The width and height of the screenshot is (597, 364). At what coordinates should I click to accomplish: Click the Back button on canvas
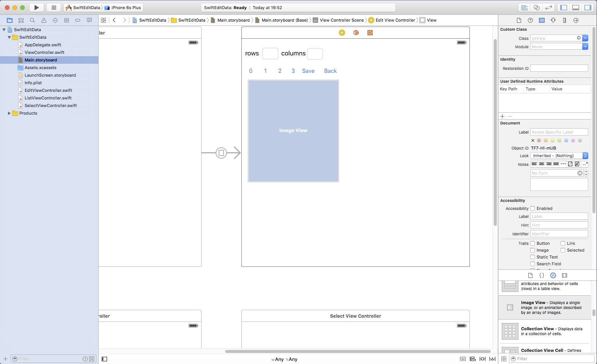330,71
